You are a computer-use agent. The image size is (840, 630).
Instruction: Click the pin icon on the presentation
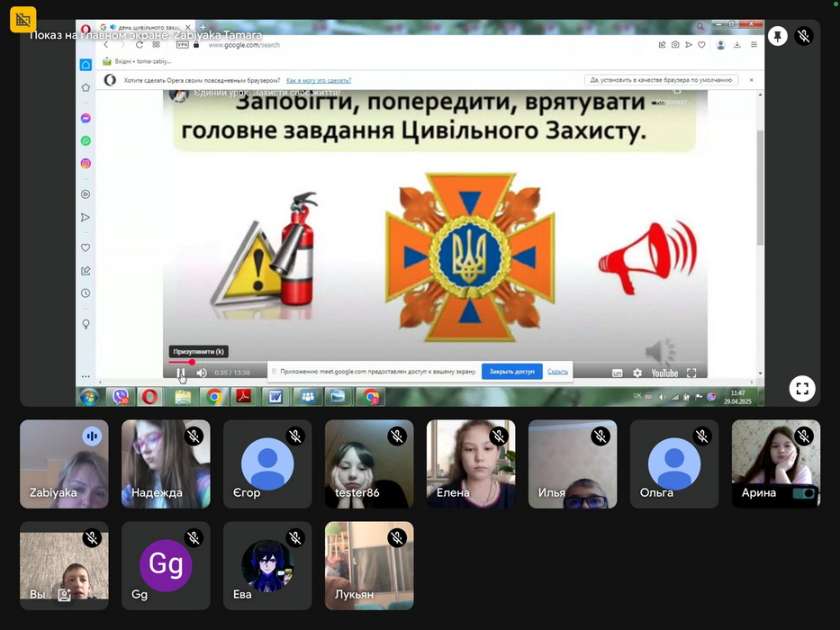tap(777, 36)
